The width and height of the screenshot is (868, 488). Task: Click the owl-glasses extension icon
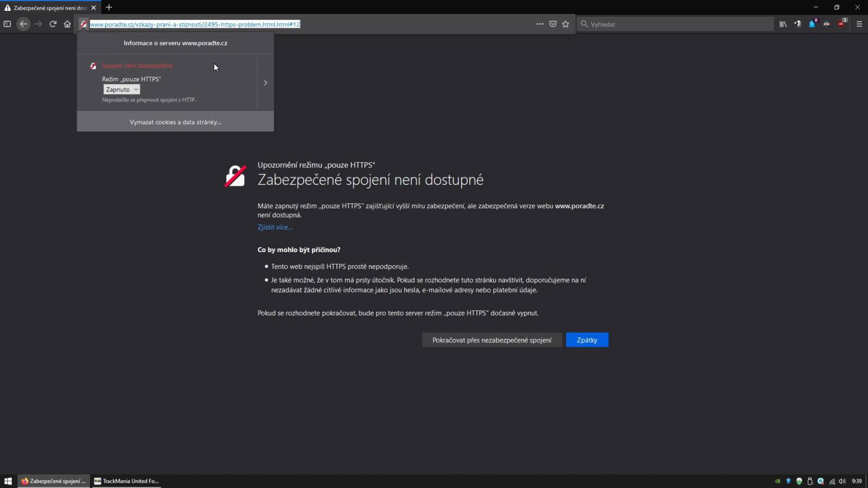coord(826,24)
